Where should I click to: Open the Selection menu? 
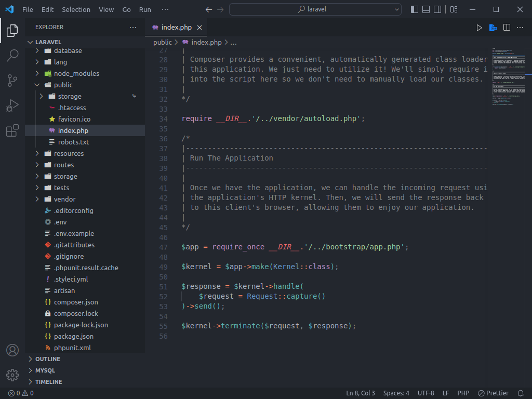[x=76, y=9]
